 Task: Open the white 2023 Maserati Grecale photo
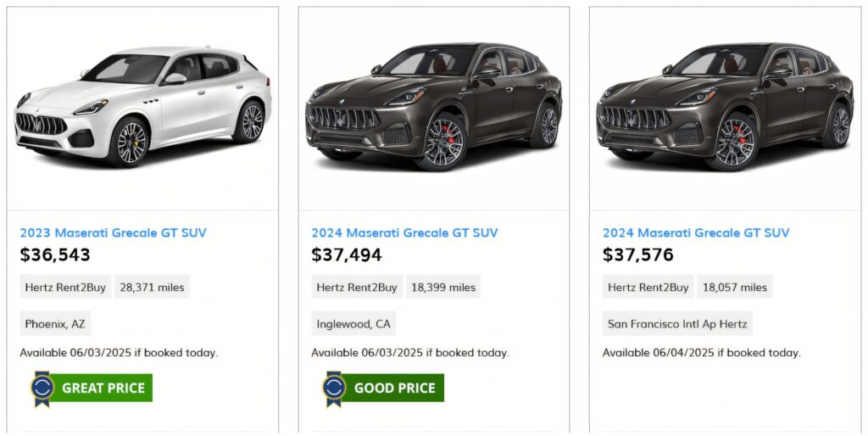[x=142, y=106]
